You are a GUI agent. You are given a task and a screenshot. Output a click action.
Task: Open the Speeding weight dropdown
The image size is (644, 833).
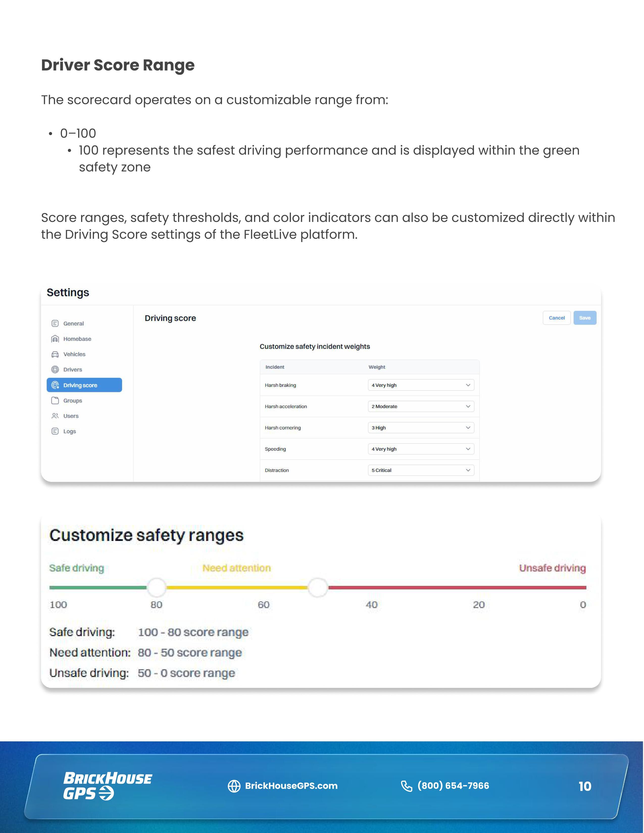421,449
